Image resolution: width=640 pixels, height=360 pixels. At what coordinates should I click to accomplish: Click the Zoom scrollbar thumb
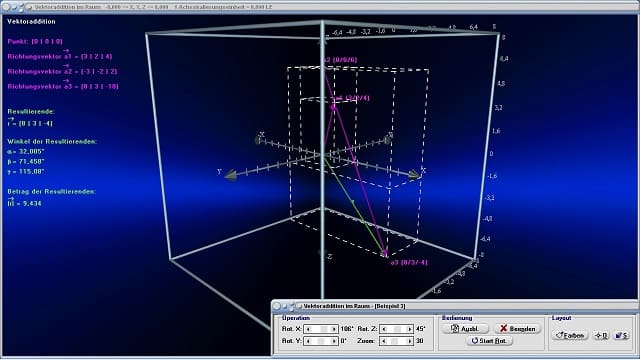tap(395, 341)
